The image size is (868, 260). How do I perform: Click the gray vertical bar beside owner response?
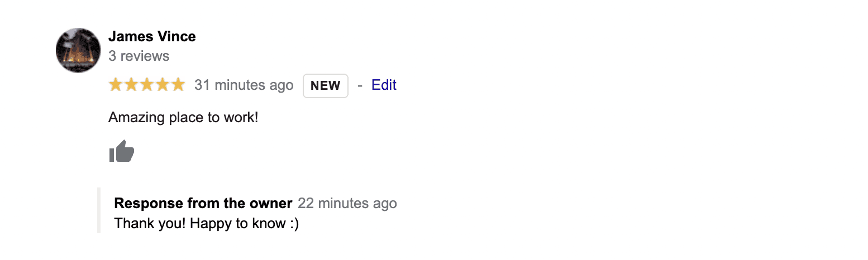(x=99, y=210)
